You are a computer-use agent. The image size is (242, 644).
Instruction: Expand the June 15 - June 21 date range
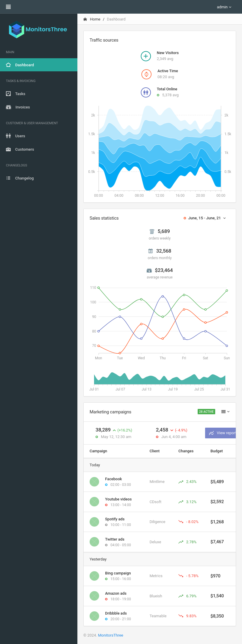pyautogui.click(x=205, y=218)
